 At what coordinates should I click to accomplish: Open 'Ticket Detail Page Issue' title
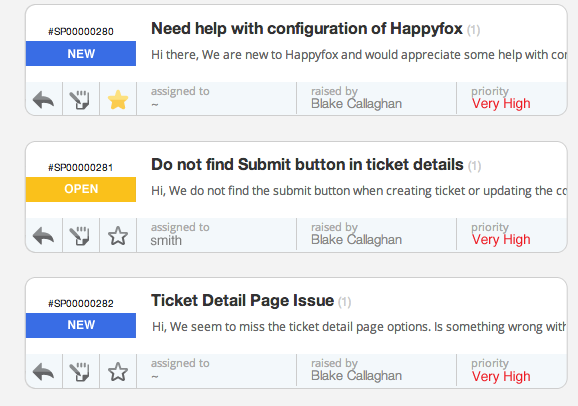pos(243,301)
